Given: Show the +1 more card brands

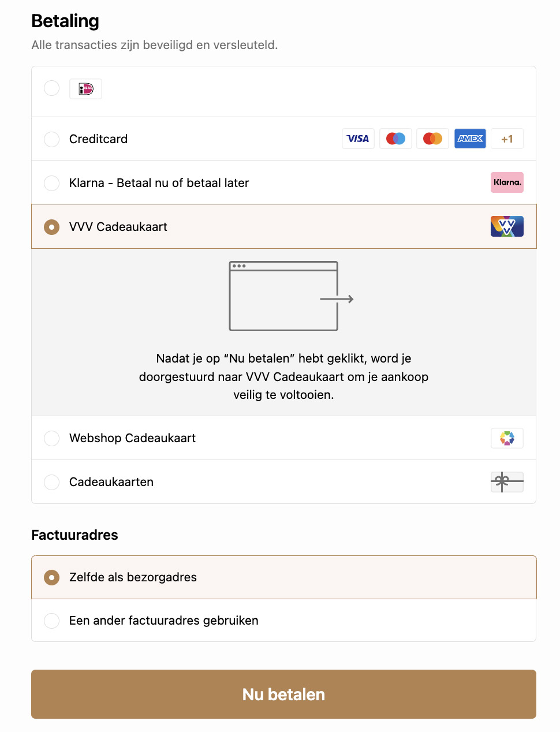Looking at the screenshot, I should pos(507,139).
